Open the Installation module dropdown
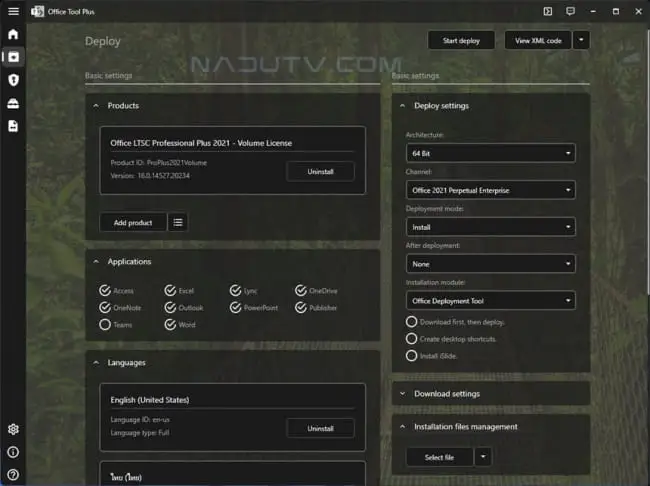The height and width of the screenshot is (486, 650). [x=491, y=301]
